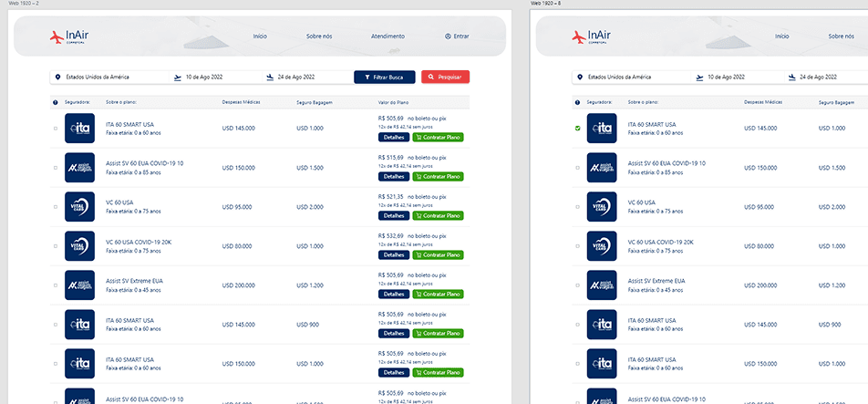The image size is (868, 404).
Task: Click the departure plane icon in left artboard
Action: (x=177, y=78)
